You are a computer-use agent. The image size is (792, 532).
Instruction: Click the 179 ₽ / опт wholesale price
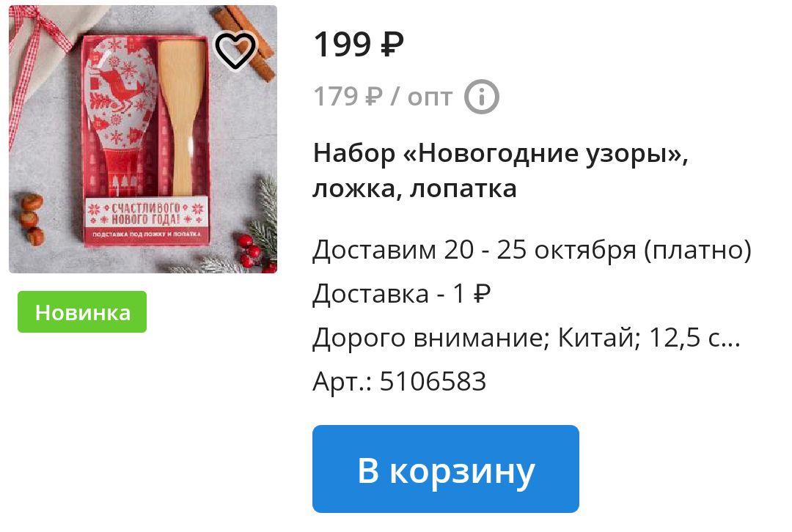(383, 97)
